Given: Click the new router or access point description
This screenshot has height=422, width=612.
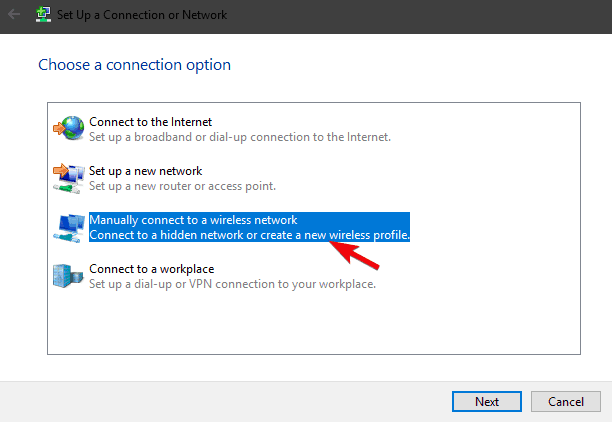Looking at the screenshot, I should coord(182,186).
